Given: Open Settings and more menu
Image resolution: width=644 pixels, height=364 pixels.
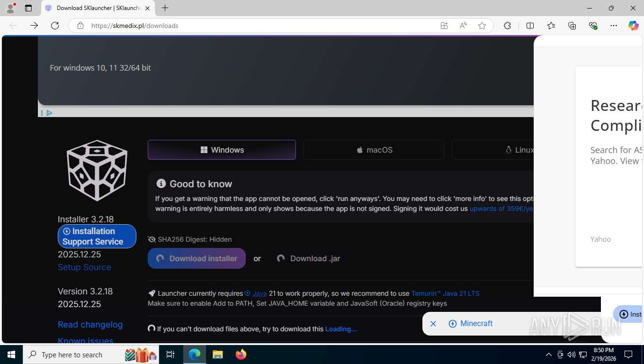Looking at the screenshot, I should pos(614,26).
